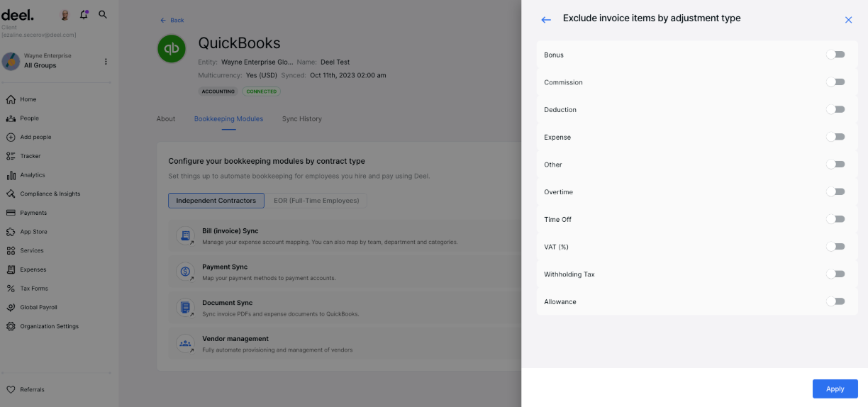Open the user profile avatar
868x407 pixels.
[x=65, y=15]
